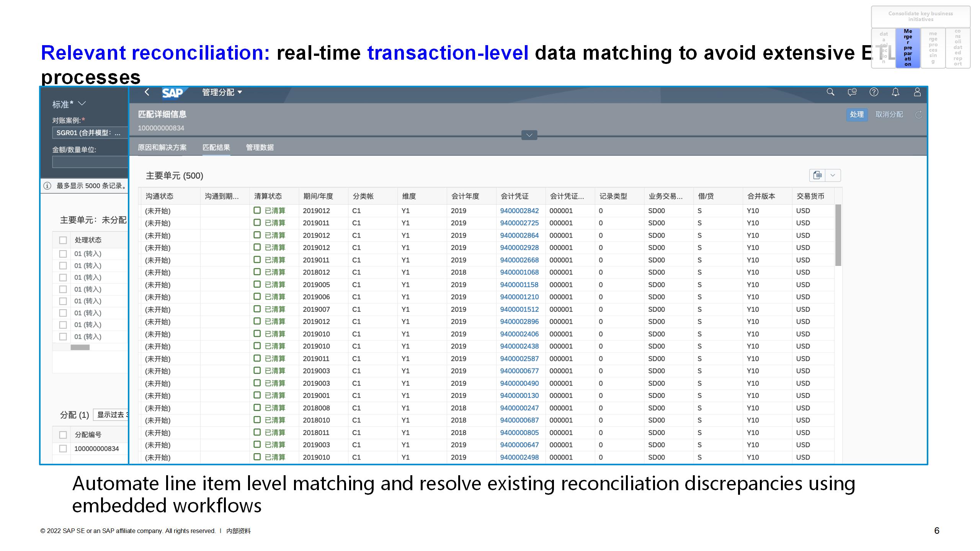Open search with the magnifier icon
Screen dimensions: 980x551
click(x=830, y=92)
